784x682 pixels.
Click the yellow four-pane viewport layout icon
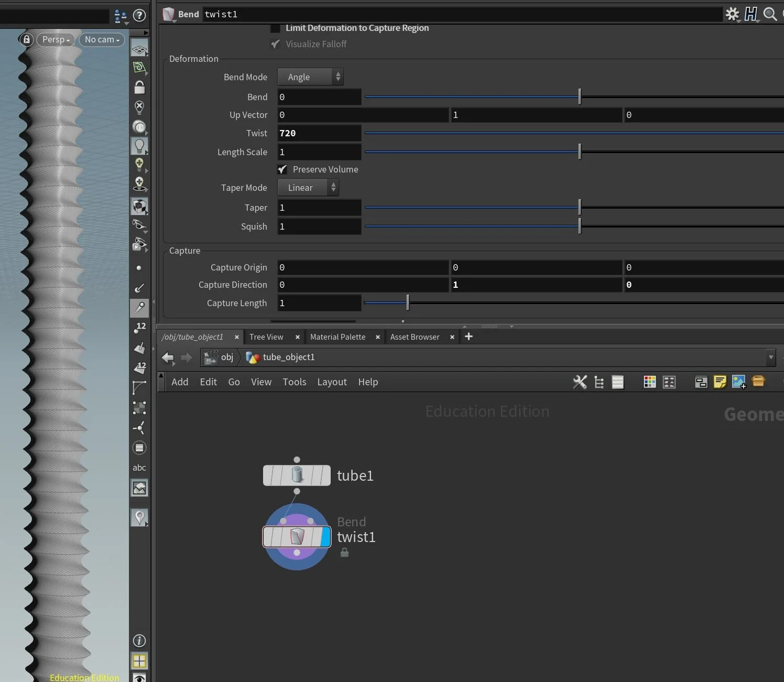pyautogui.click(x=139, y=661)
